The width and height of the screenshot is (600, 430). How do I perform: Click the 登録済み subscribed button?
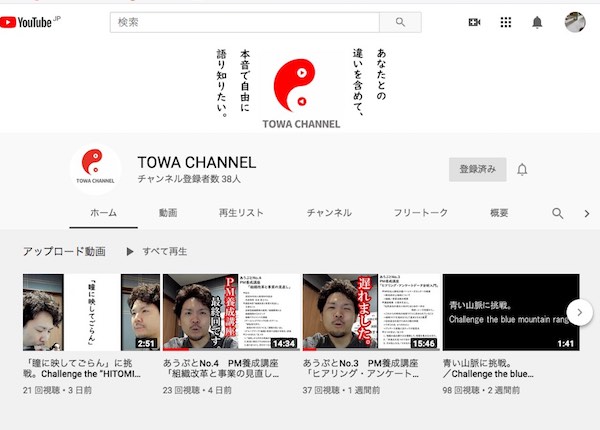click(x=478, y=169)
